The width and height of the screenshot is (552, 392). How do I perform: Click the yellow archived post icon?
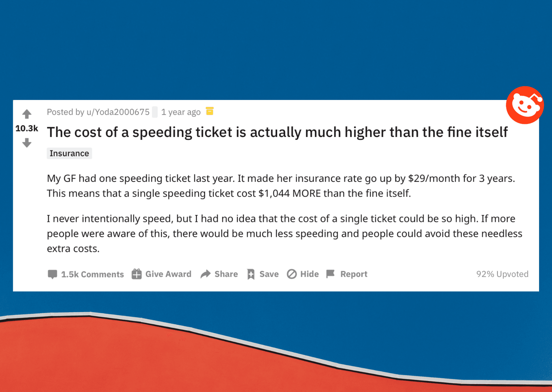209,111
